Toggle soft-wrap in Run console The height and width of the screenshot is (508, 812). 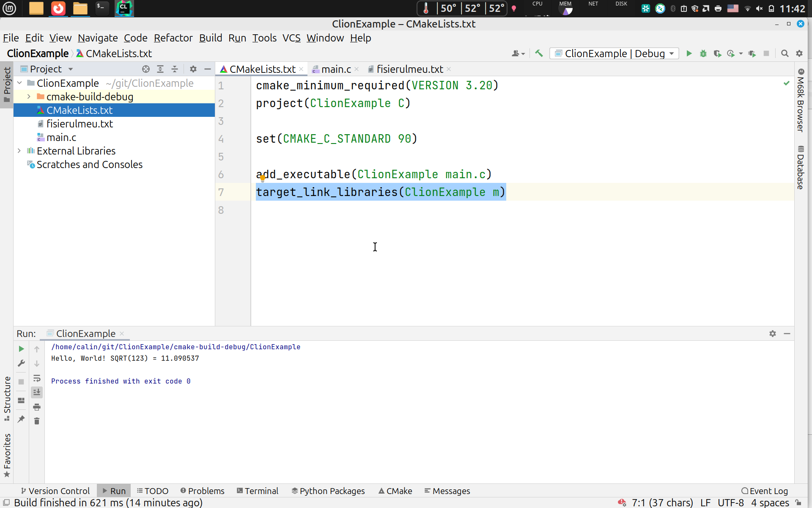(37, 378)
